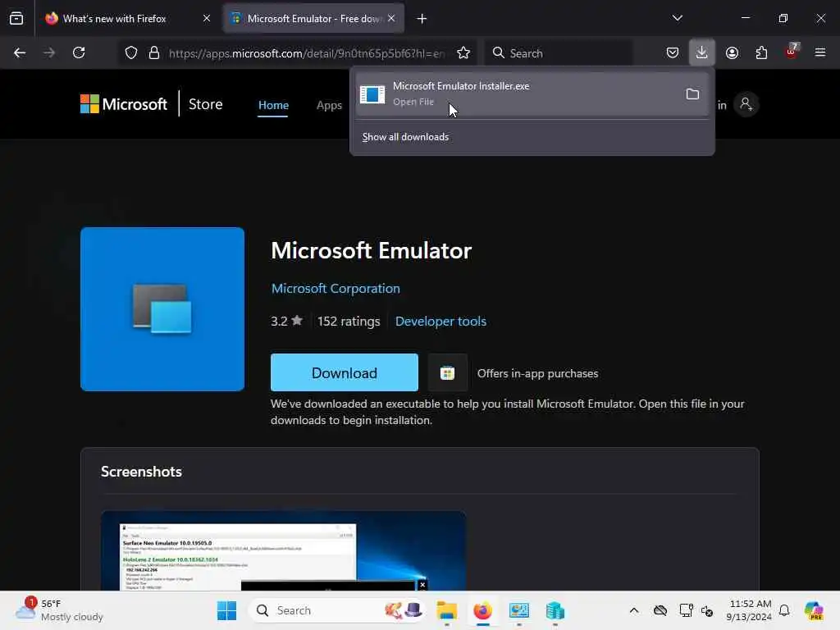Launch Copilot preview from taskbar
The image size is (840, 630).
pos(814,610)
